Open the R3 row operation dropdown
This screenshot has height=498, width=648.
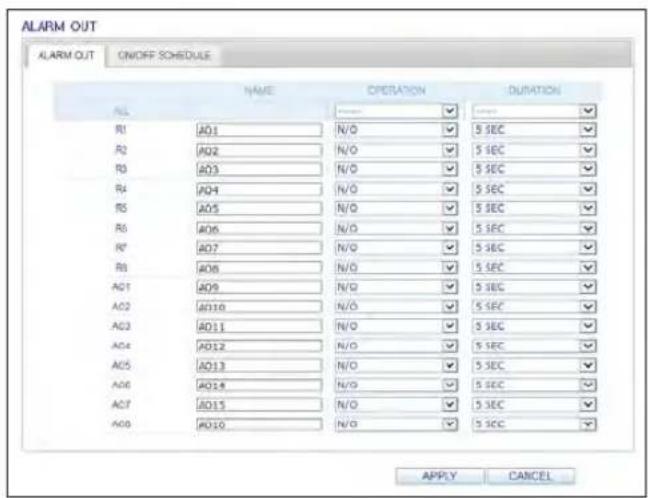click(x=396, y=169)
